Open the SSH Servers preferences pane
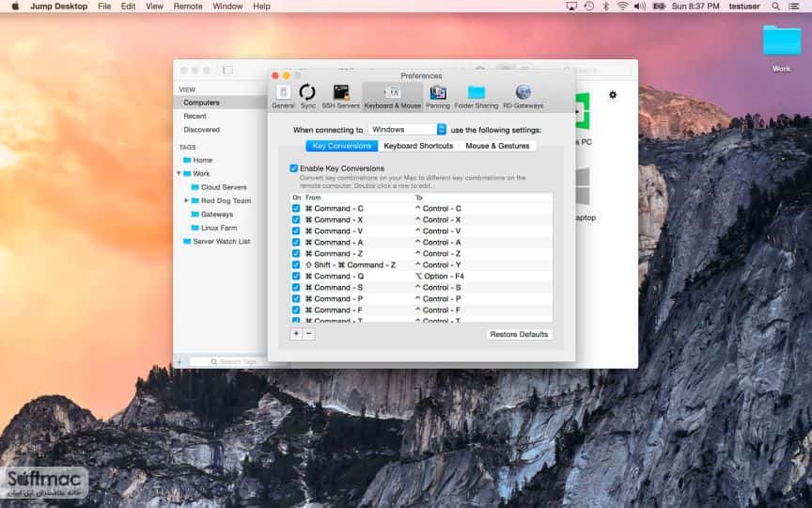Image resolution: width=812 pixels, height=508 pixels. click(341, 96)
